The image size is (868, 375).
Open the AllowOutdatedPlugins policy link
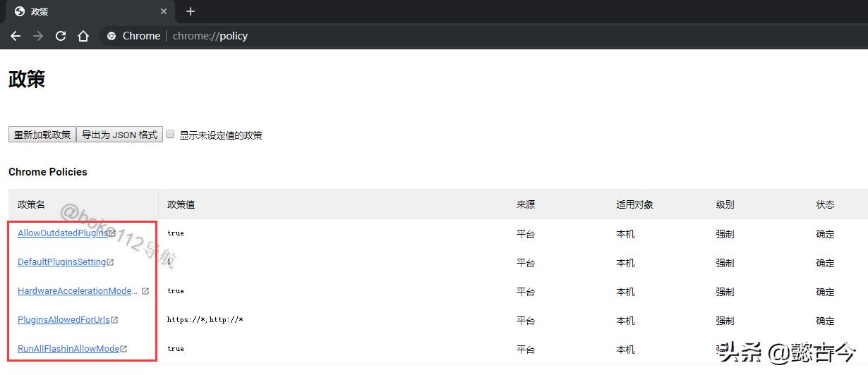tap(63, 233)
